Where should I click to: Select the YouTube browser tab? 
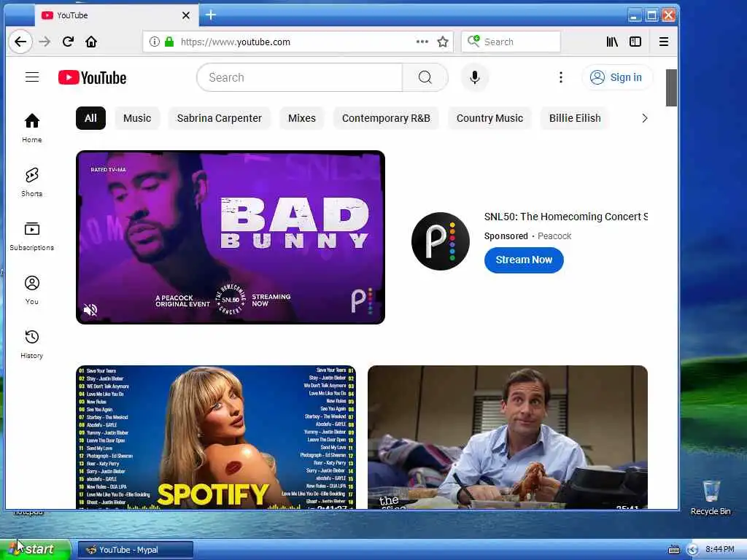click(x=116, y=15)
